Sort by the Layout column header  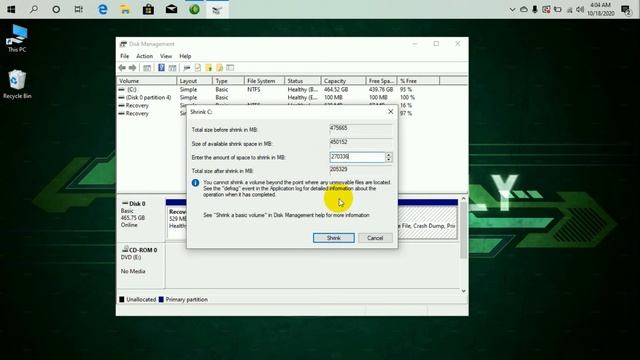click(195, 81)
